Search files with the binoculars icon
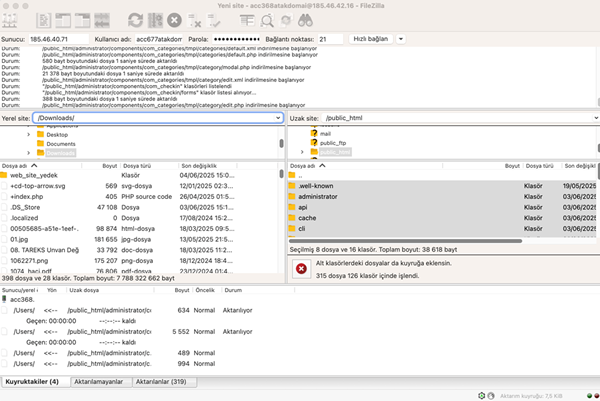Screen dimensions: 600x401 pos(305,20)
